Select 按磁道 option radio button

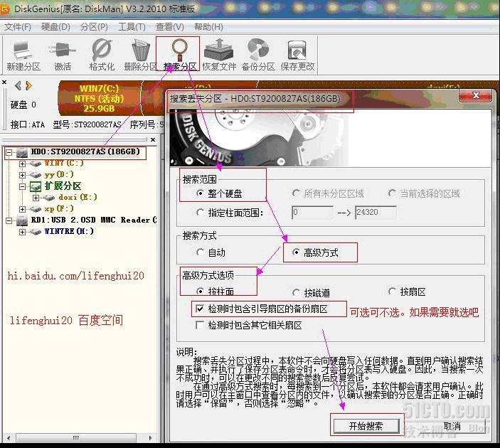pos(296,292)
